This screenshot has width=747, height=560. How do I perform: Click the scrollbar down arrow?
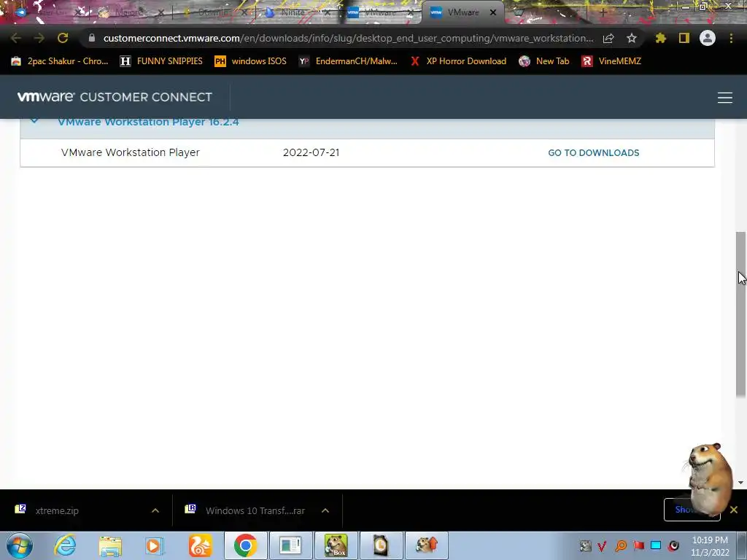740,483
